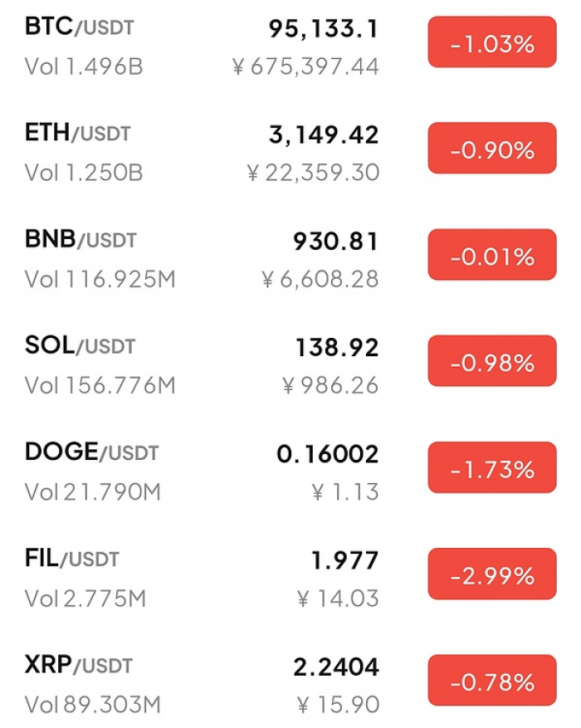Tap the SOL -0.98% change badge
This screenshot has height=728, width=581.
pos(492,363)
